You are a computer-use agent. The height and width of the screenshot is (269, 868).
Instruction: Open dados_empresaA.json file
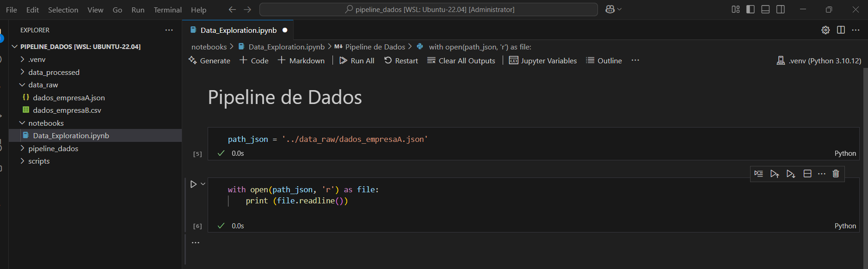95,98
